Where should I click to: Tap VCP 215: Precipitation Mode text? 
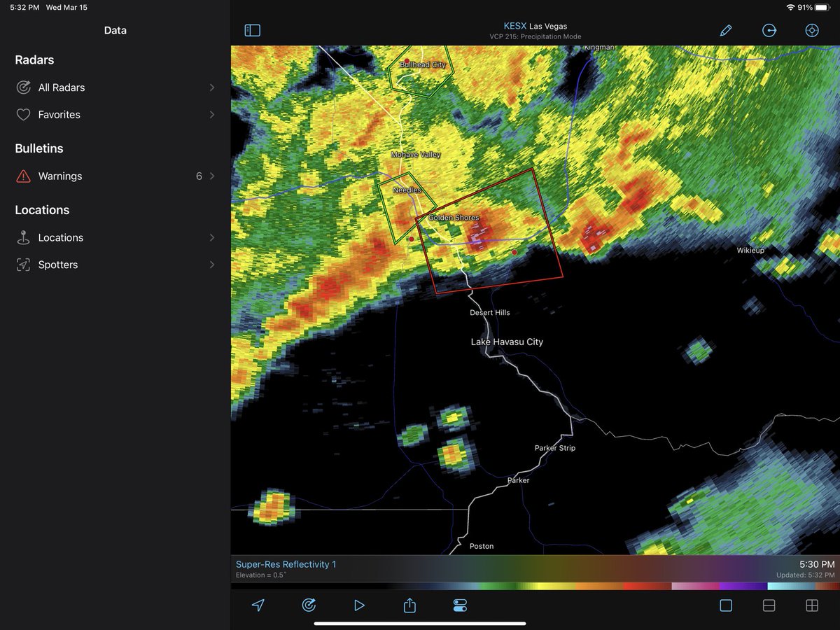pyautogui.click(x=535, y=36)
